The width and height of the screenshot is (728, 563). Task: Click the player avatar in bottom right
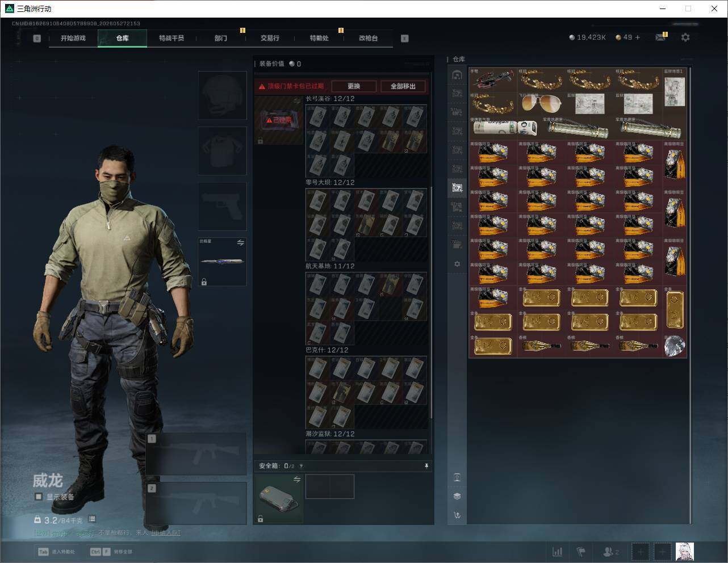click(685, 552)
